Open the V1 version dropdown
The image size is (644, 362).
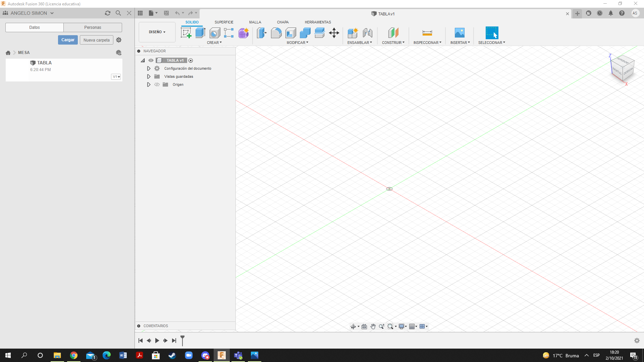116,77
